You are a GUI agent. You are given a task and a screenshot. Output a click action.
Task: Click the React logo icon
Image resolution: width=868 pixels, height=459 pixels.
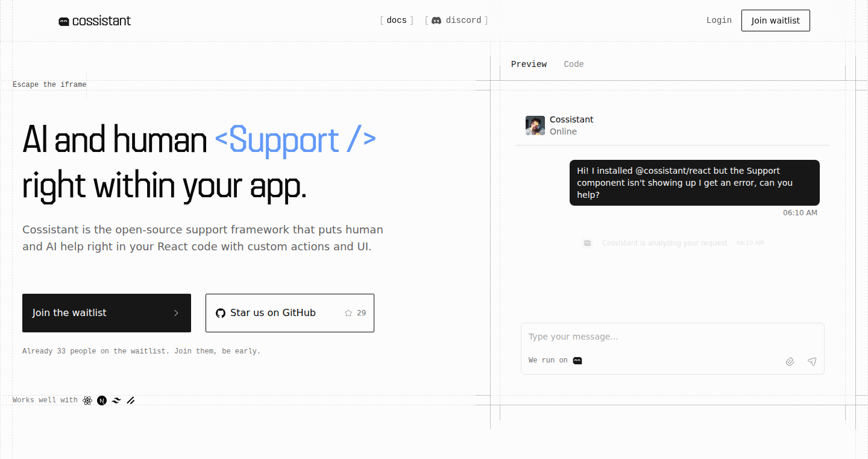pyautogui.click(x=87, y=400)
